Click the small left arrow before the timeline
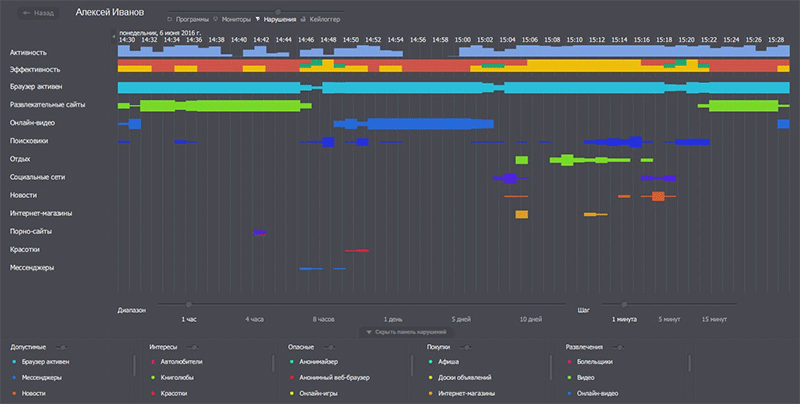Viewport: 800px width, 404px height. [114, 36]
